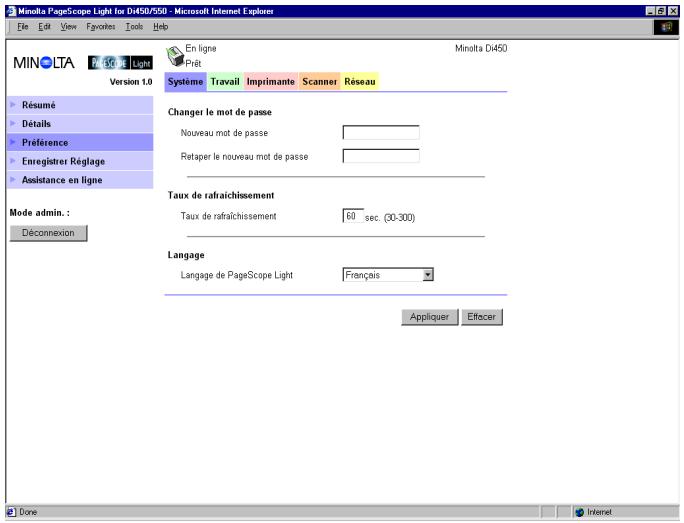This screenshot has width=684, height=523.
Task: Focus the Nouveau mot de passe field
Action: tap(381, 133)
